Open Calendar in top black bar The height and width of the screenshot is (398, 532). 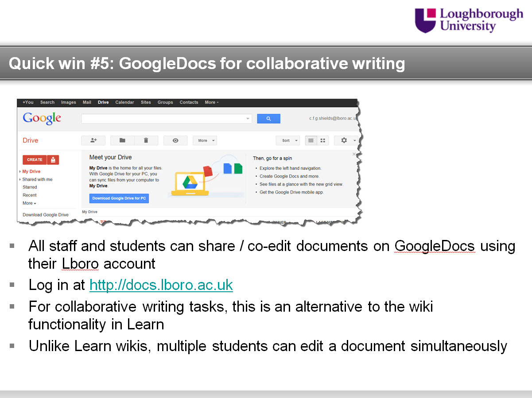[x=124, y=102]
